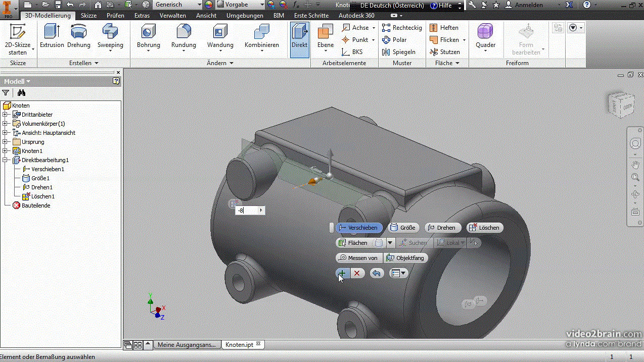Screen dimensions: 644x362
Task: Select the Heften stitch tool
Action: click(x=444, y=28)
